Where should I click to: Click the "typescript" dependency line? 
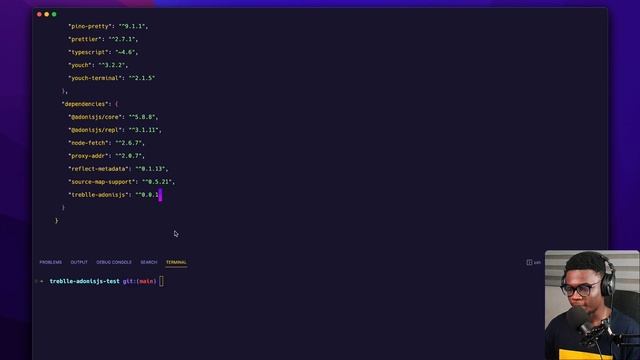tap(103, 52)
